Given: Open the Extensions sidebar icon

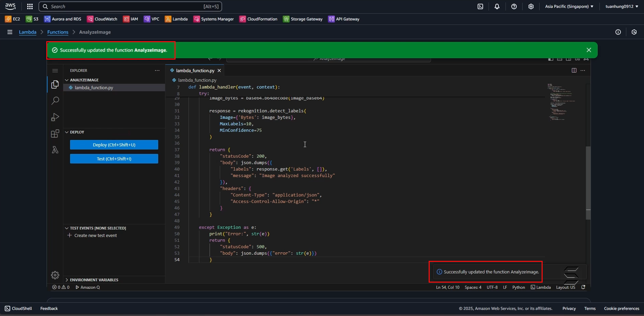Looking at the screenshot, I should pyautogui.click(x=55, y=133).
